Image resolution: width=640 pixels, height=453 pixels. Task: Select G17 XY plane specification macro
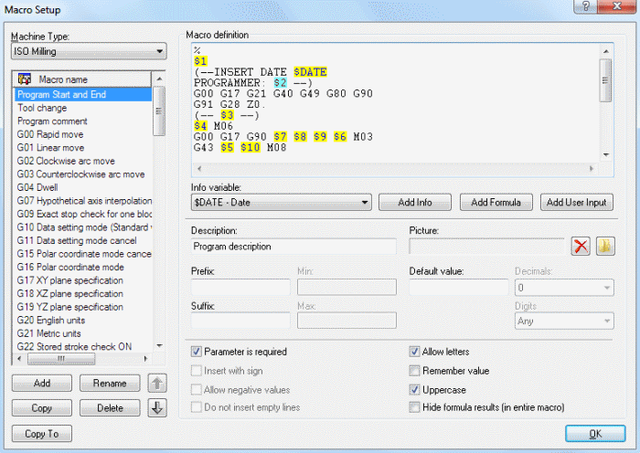(x=83, y=280)
